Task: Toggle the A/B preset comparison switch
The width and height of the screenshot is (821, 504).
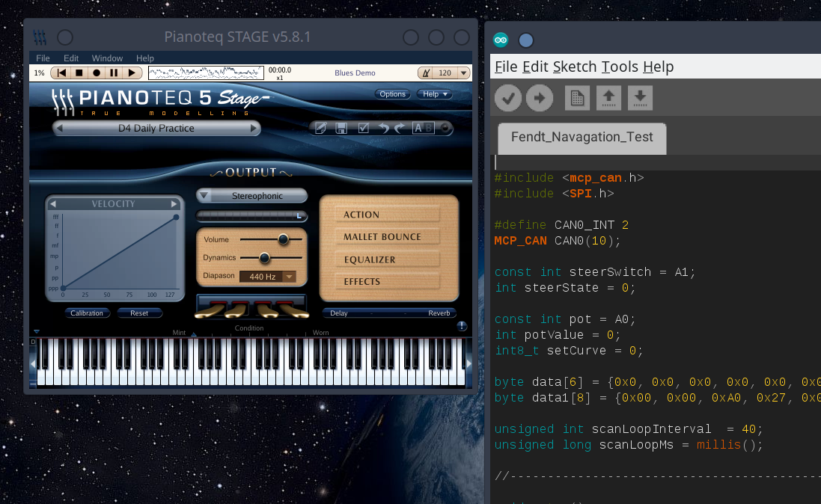Action: click(423, 128)
